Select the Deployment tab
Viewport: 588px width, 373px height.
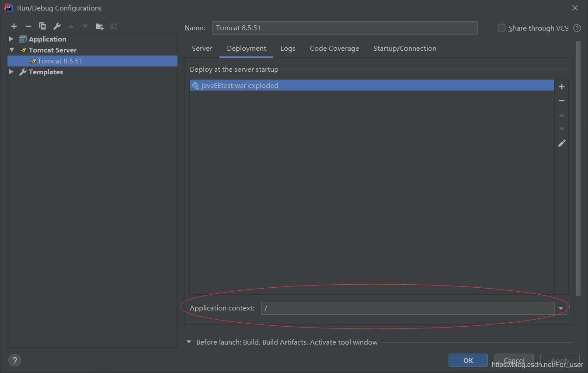click(x=247, y=48)
